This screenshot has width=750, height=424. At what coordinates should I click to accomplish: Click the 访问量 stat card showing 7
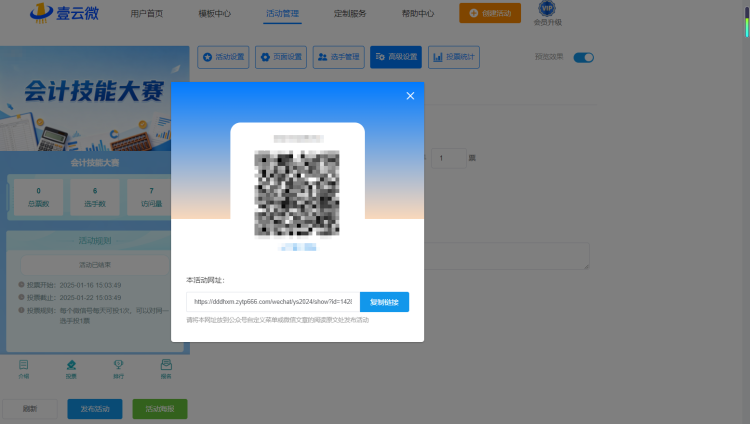coord(149,197)
